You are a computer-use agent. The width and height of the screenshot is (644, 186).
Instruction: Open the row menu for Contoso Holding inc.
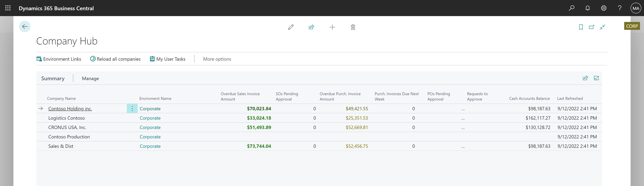(x=132, y=109)
